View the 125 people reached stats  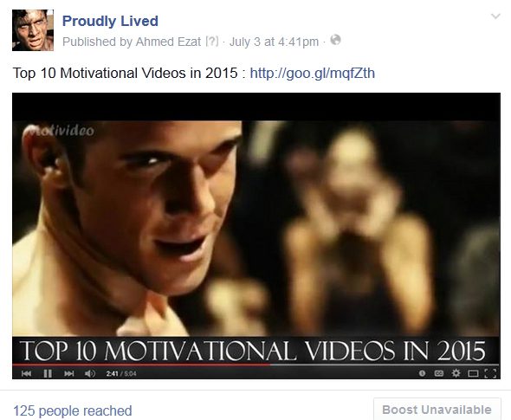(x=73, y=410)
